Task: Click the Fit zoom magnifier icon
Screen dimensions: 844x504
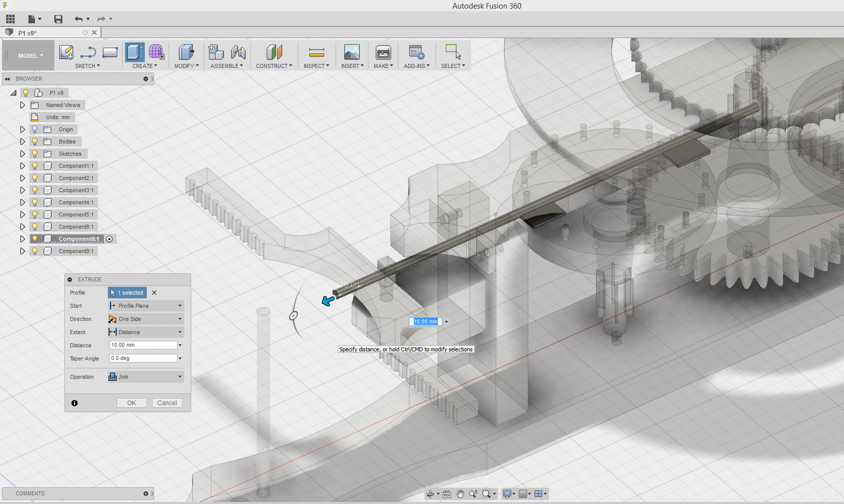Action: click(x=486, y=494)
